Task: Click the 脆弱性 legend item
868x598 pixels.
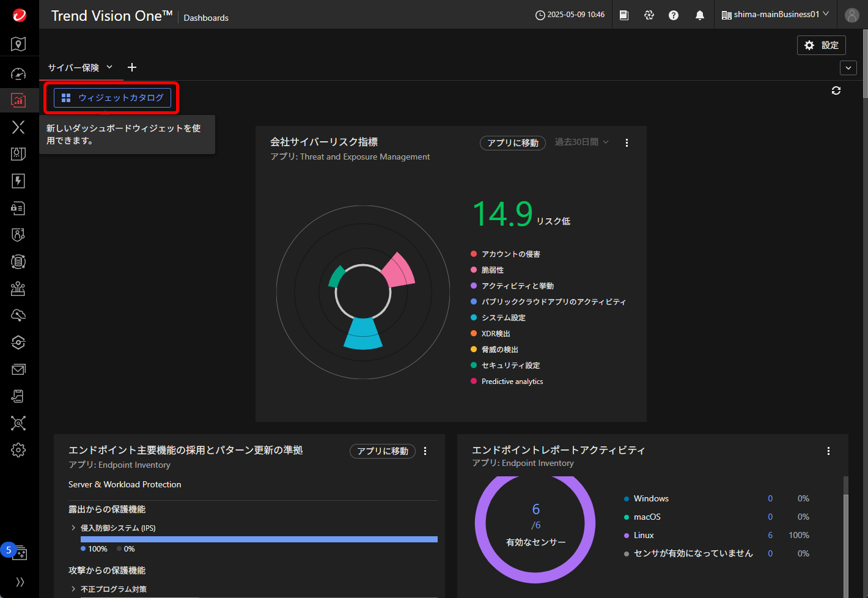Action: (487, 270)
